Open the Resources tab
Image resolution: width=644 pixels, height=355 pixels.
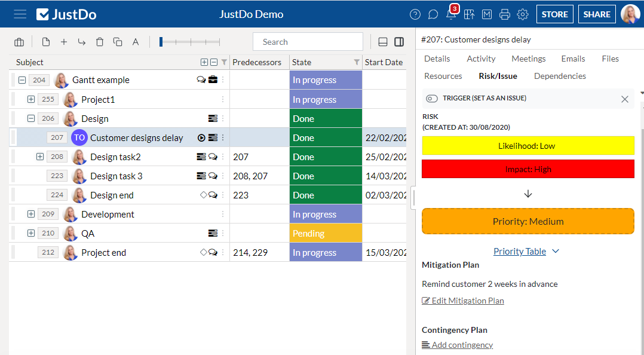pos(443,76)
